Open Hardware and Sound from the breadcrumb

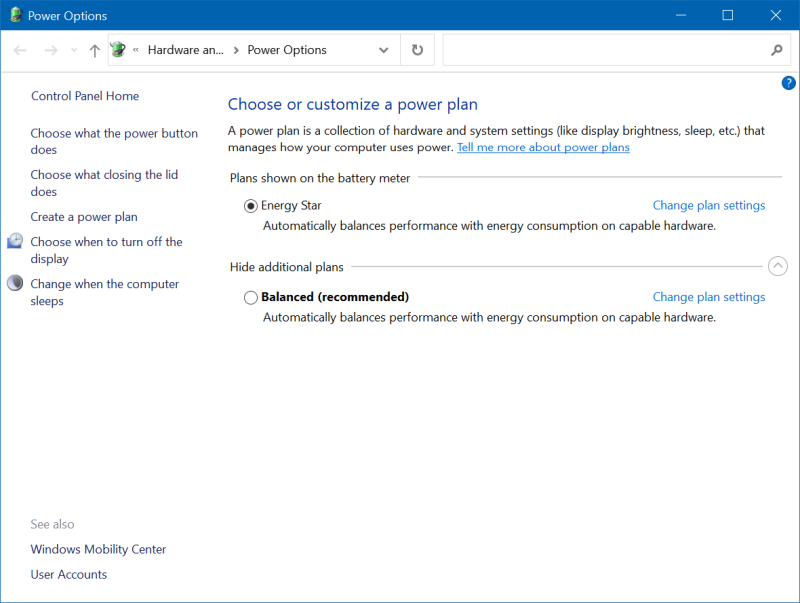tap(186, 49)
